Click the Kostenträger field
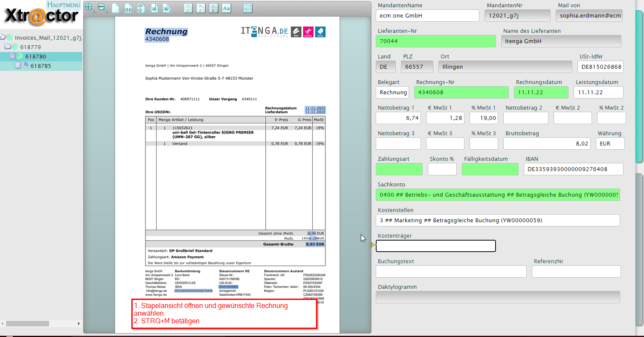 tap(436, 246)
